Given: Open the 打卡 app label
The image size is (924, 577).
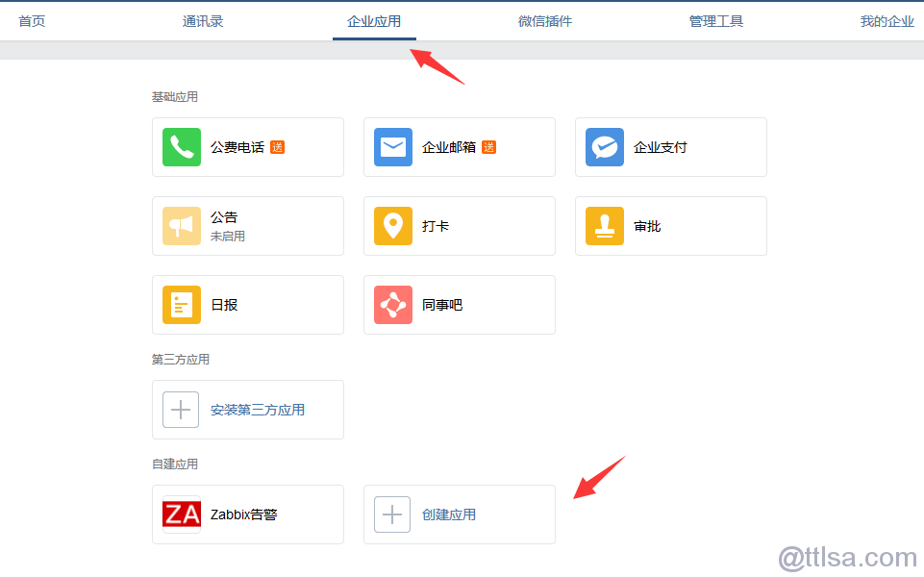Looking at the screenshot, I should point(436,226).
